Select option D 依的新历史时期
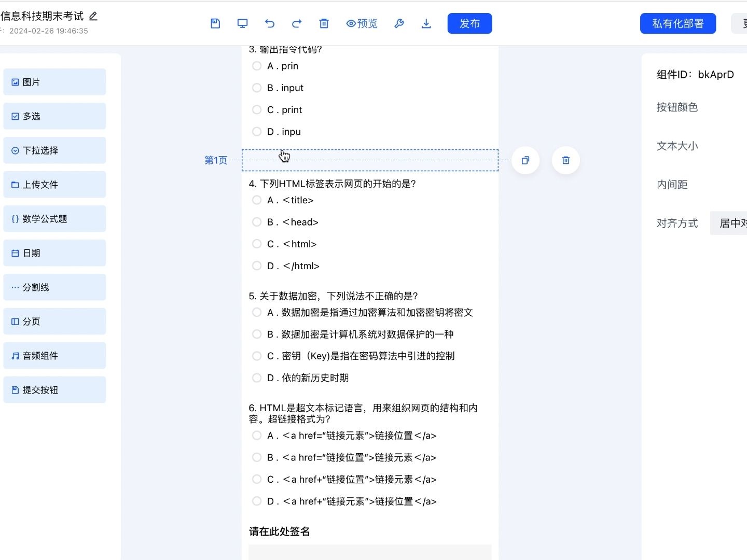 coord(257,378)
